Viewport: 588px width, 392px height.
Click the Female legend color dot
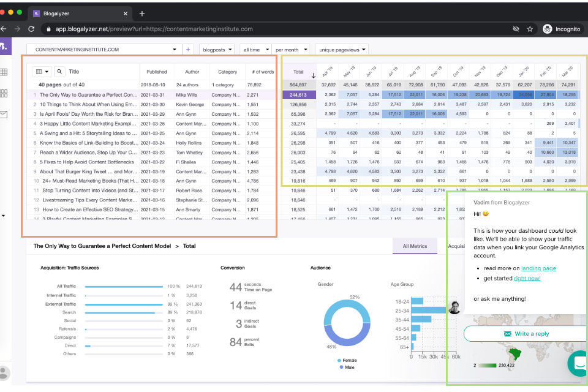tap(339, 361)
